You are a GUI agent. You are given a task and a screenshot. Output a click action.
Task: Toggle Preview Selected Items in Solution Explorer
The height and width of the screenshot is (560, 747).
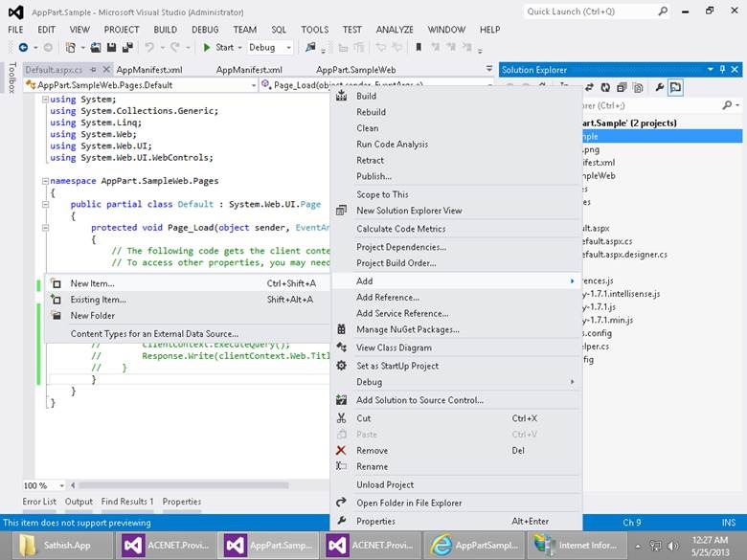pos(675,87)
